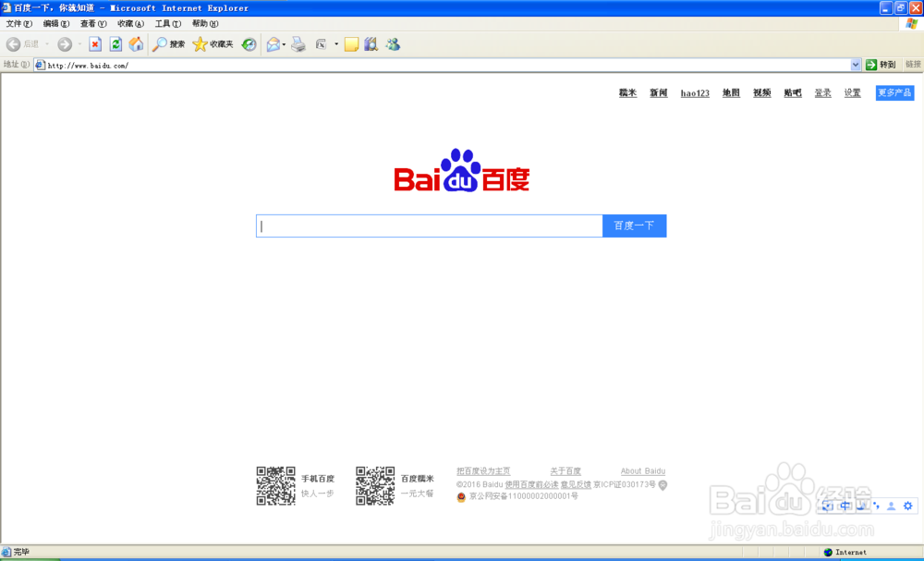The width and height of the screenshot is (924, 561).
Task: Click the IE page icon in address bar
Action: click(x=40, y=65)
